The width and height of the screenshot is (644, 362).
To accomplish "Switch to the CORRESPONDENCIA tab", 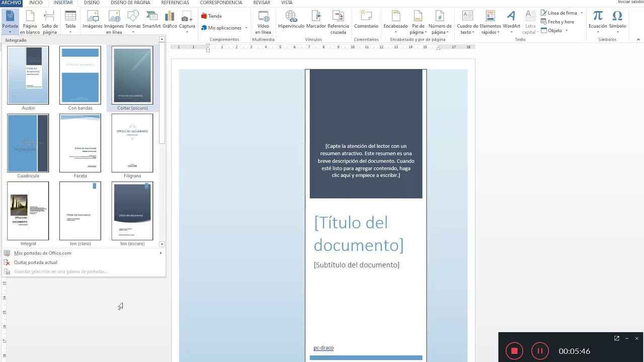I will 221,3.
